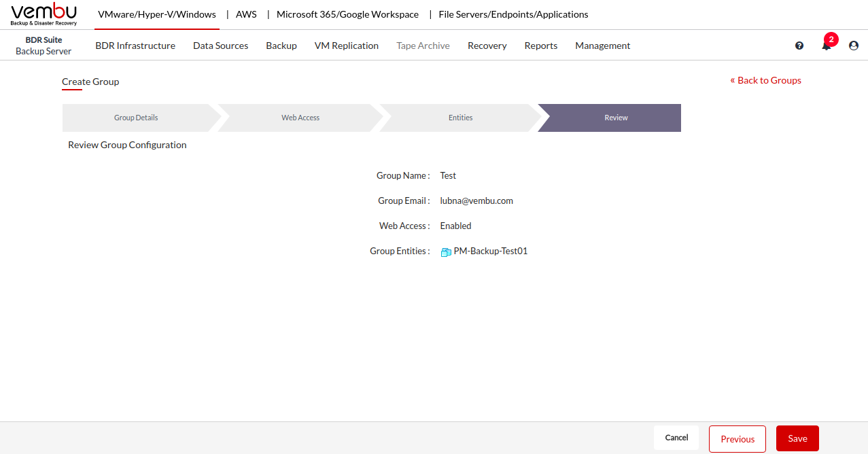Select the VMware/Hyper-V/Windows tab

click(157, 14)
